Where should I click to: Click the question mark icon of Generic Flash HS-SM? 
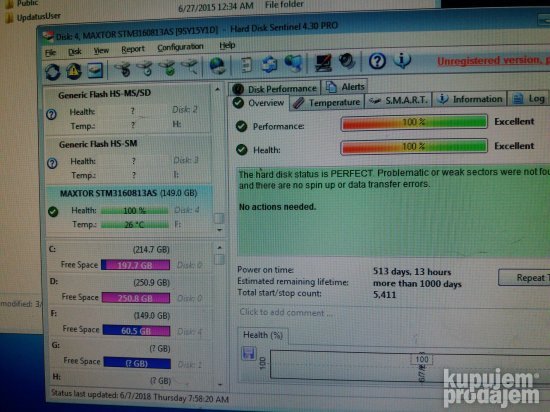click(52, 163)
